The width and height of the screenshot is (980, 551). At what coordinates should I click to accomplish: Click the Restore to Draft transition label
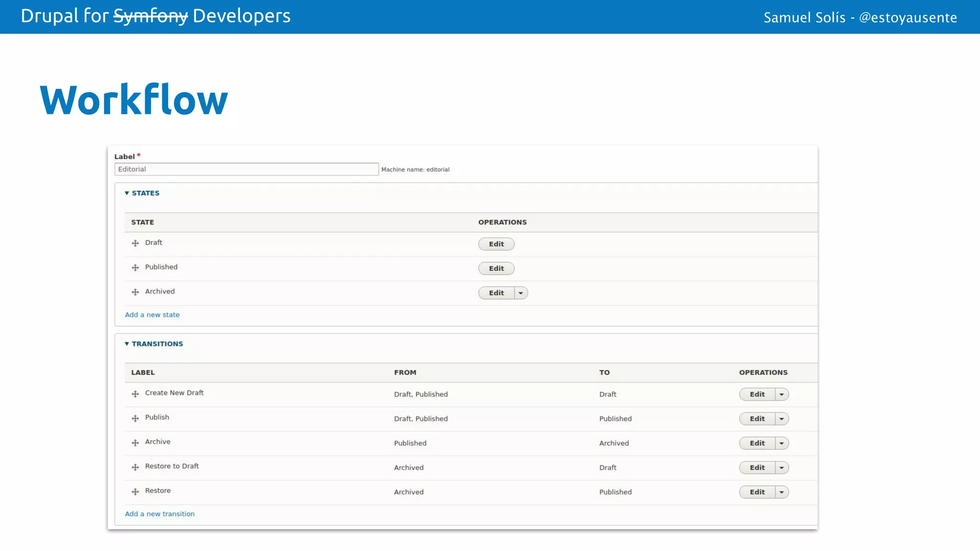pos(172,466)
